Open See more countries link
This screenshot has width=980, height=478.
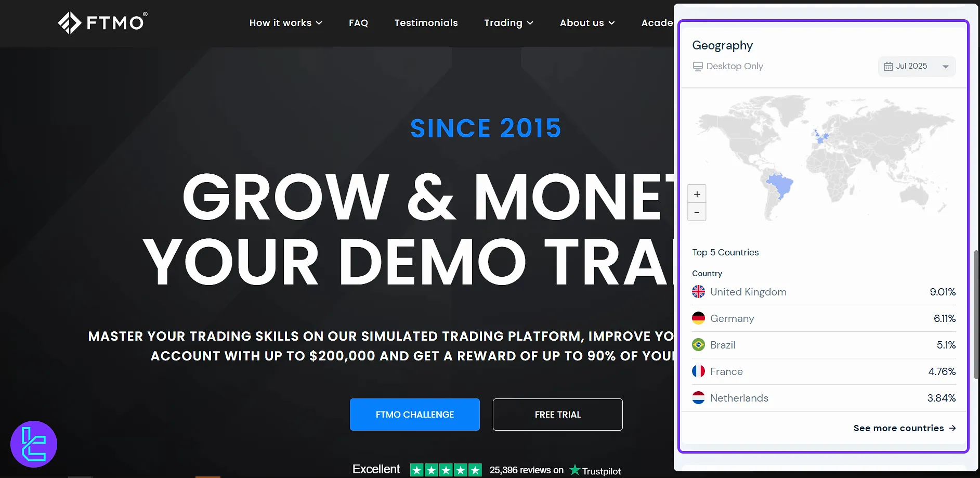[904, 428]
